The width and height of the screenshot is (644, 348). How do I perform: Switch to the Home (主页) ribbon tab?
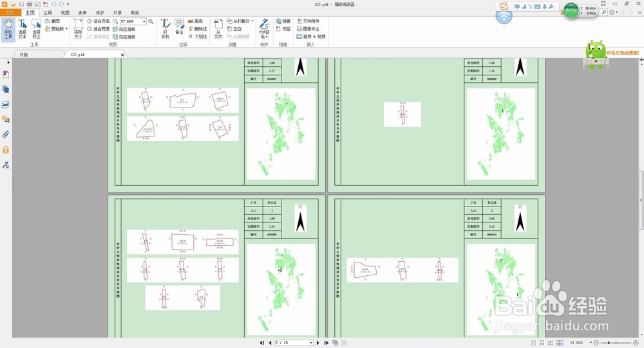coord(30,13)
